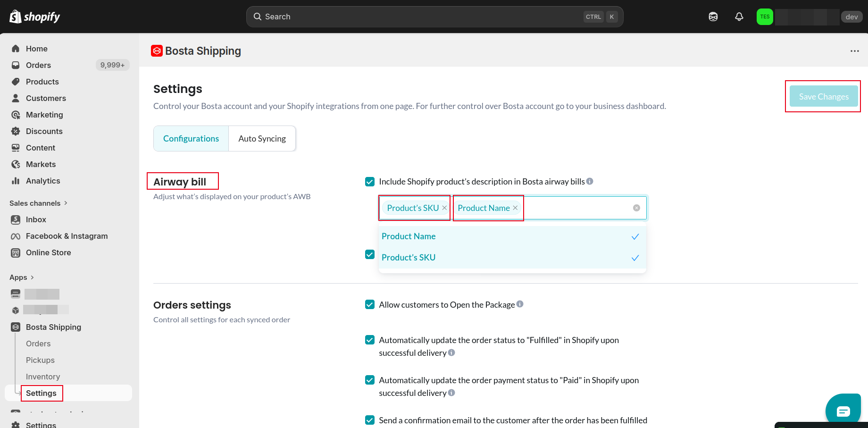Viewport: 868px width, 428px height.
Task: Toggle the auto-update order status to Fulfilled checkbox
Action: pyautogui.click(x=370, y=340)
